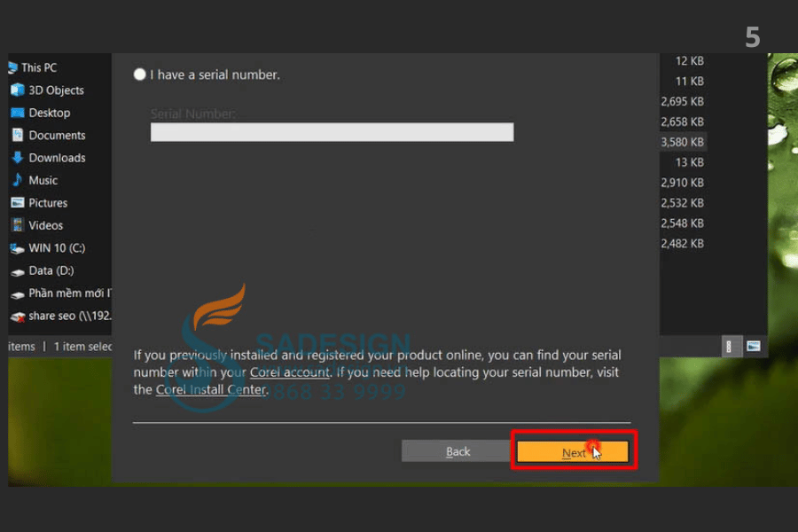Click the orange Next button

[x=573, y=452]
